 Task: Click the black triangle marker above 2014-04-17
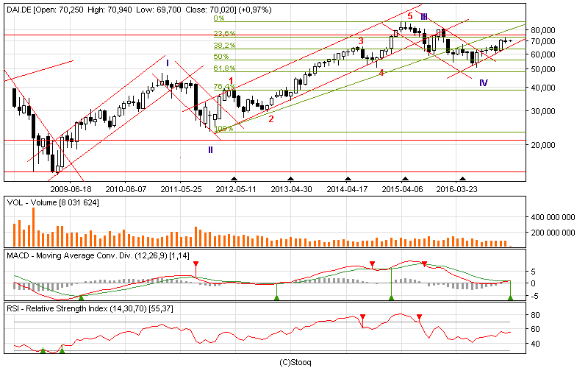click(348, 179)
